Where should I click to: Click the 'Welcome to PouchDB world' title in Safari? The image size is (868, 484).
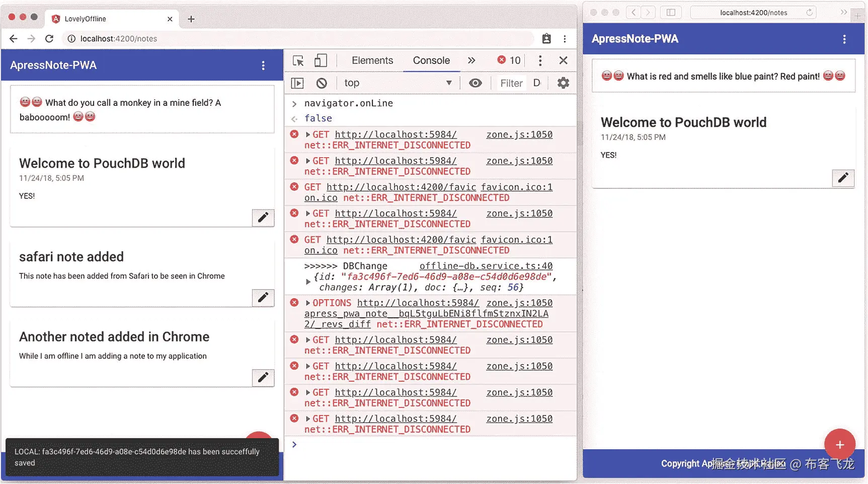(x=683, y=122)
